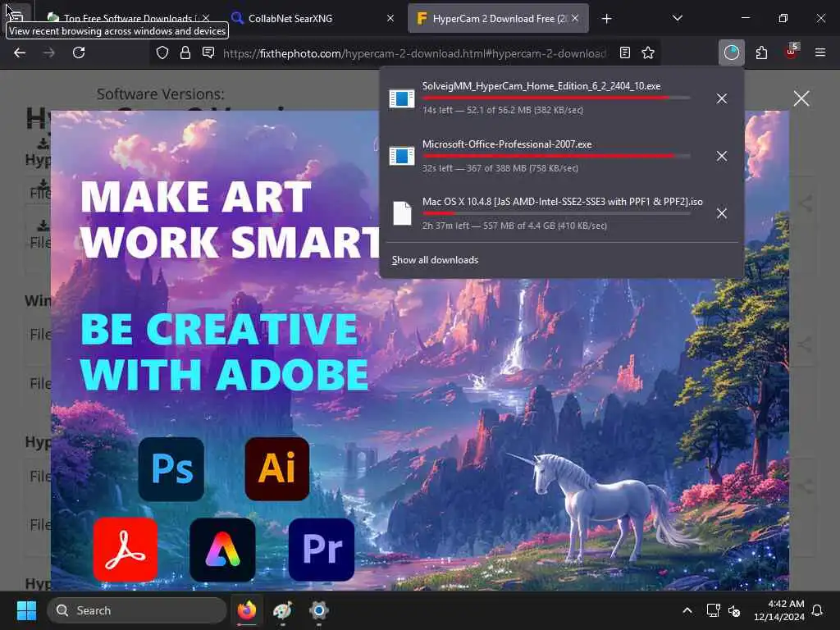Click the Adobe Creative Cloud Express icon
Image resolution: width=840 pixels, height=630 pixels.
pos(222,550)
